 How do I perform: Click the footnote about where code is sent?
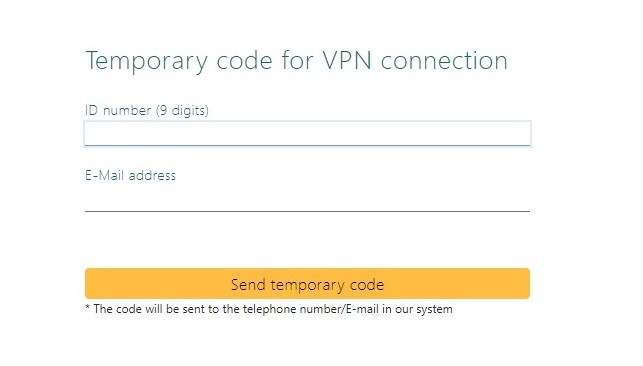[x=269, y=309]
